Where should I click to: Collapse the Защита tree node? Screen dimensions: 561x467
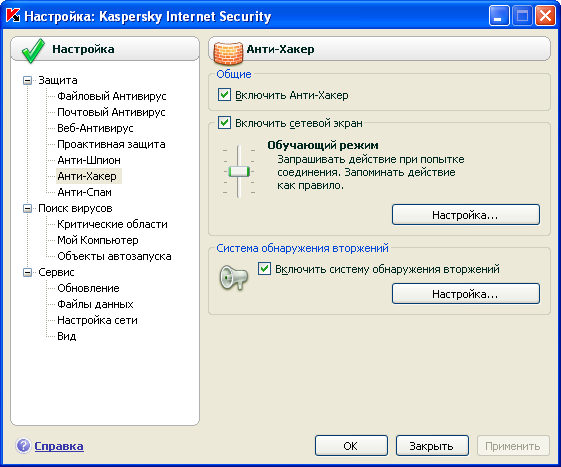[x=27, y=80]
